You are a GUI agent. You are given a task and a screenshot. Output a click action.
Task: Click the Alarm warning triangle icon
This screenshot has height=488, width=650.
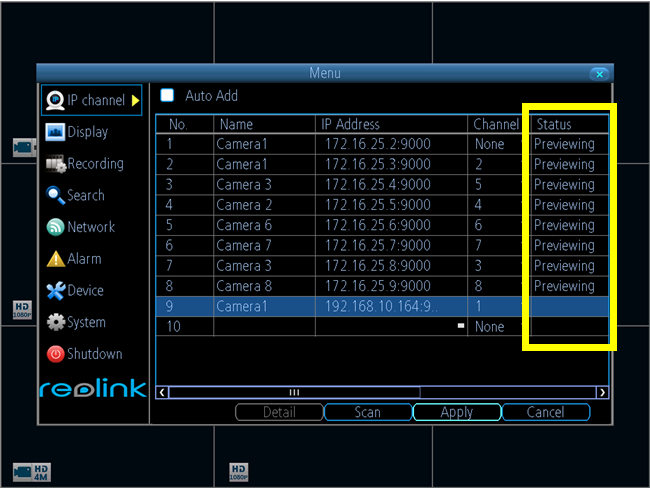56,259
